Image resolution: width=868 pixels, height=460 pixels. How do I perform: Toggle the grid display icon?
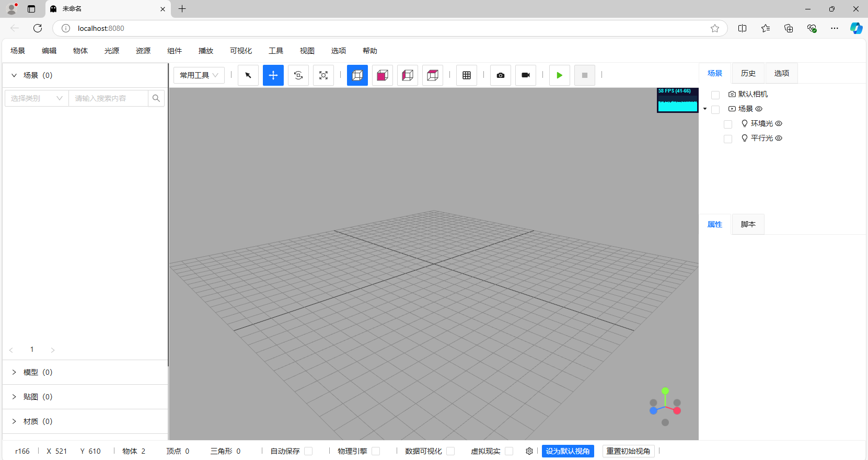(x=467, y=75)
